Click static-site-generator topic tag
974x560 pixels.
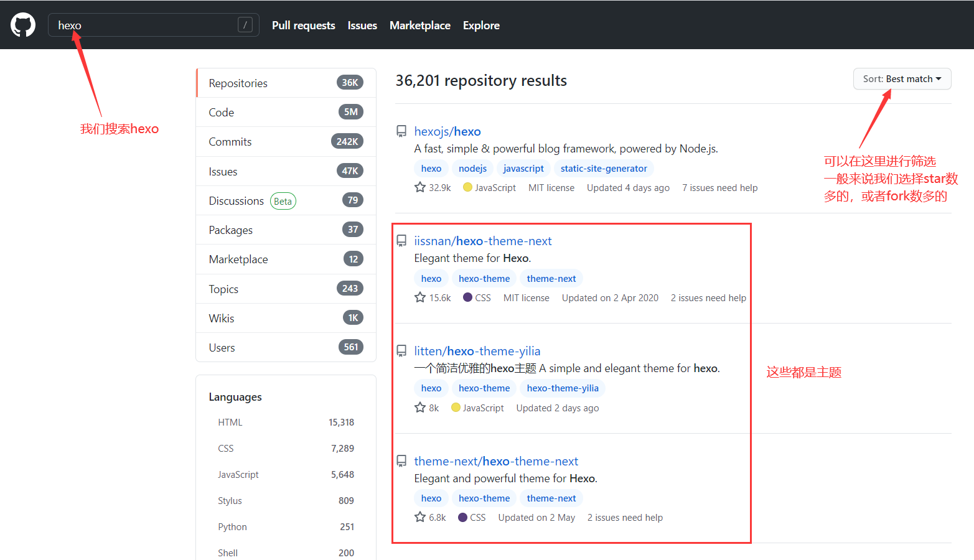(604, 169)
